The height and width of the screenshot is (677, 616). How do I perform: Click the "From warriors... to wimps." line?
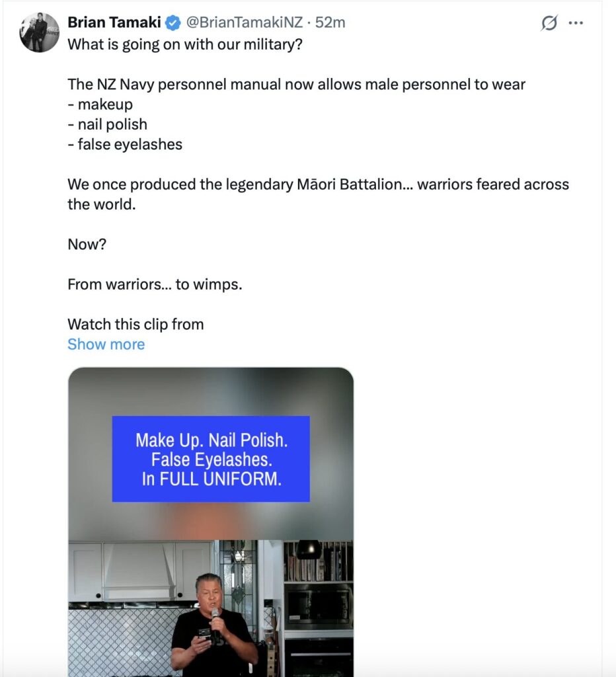point(155,285)
